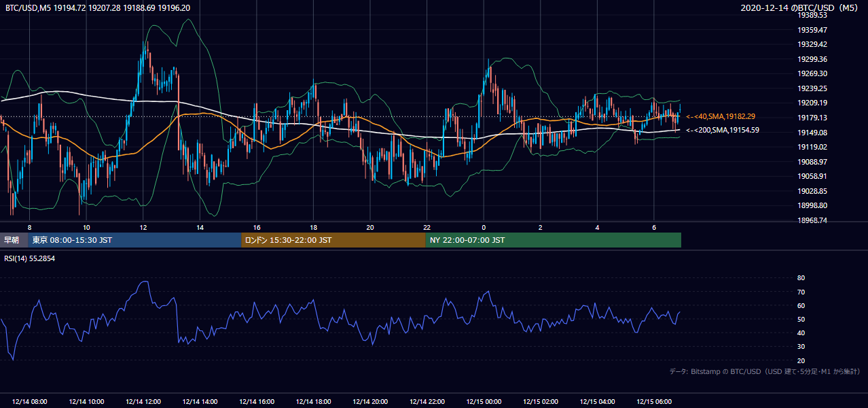
Task: Click the 12/15 06:00 time axis label
Action: (x=654, y=402)
